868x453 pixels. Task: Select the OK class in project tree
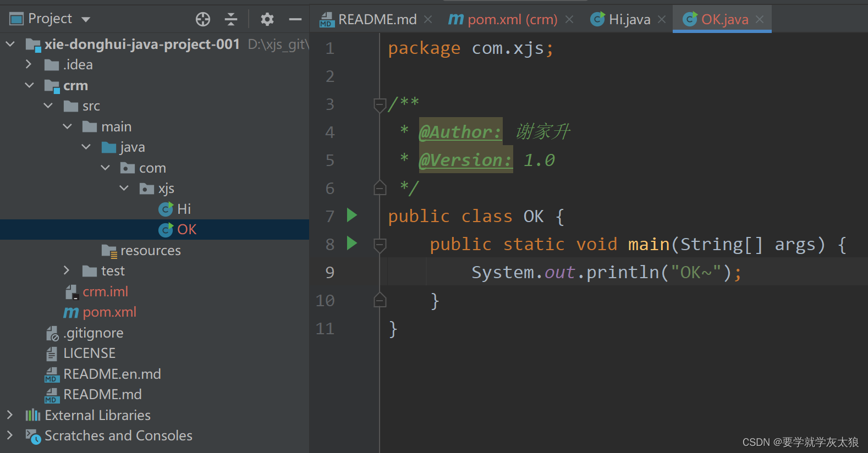[155, 229]
